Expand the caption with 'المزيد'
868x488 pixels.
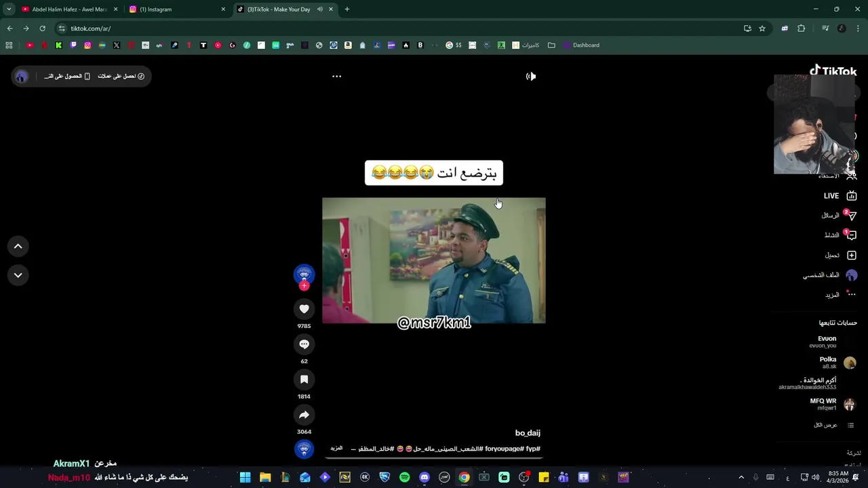coord(336,449)
